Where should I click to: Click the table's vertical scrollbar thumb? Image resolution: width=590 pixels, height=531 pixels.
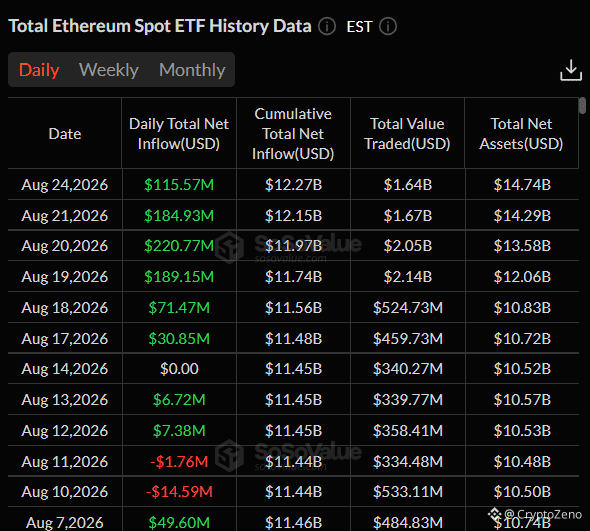(582, 105)
